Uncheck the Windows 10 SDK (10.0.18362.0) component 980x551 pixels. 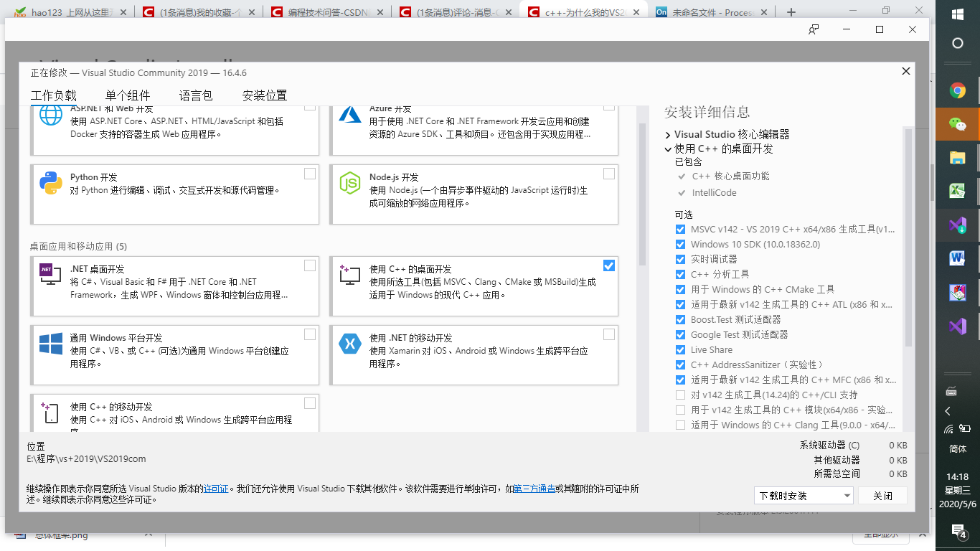pyautogui.click(x=680, y=245)
